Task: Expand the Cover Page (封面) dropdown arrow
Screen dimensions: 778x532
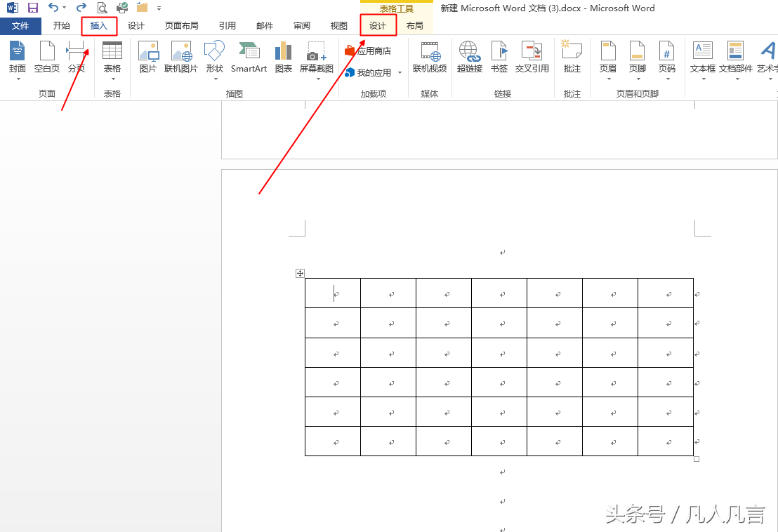Action: [18, 79]
